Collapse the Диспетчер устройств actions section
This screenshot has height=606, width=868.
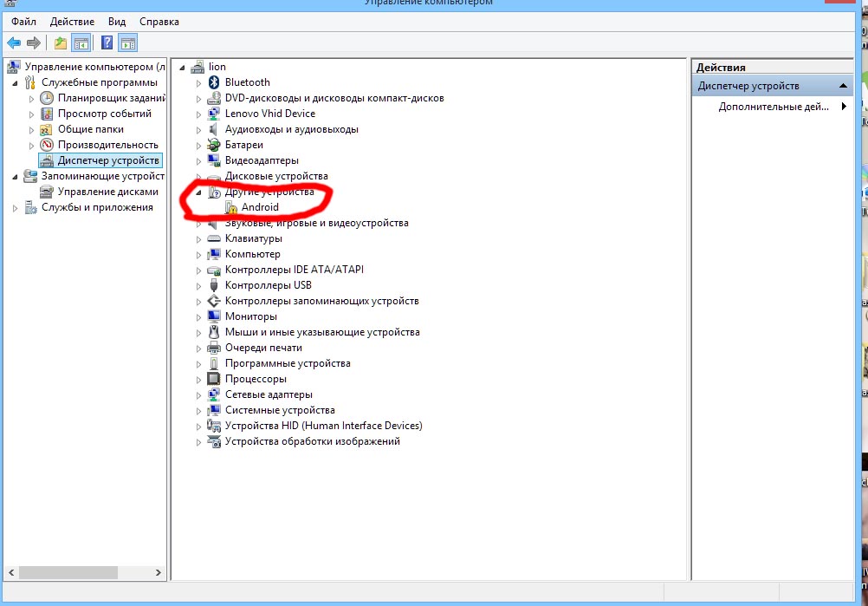tap(843, 86)
